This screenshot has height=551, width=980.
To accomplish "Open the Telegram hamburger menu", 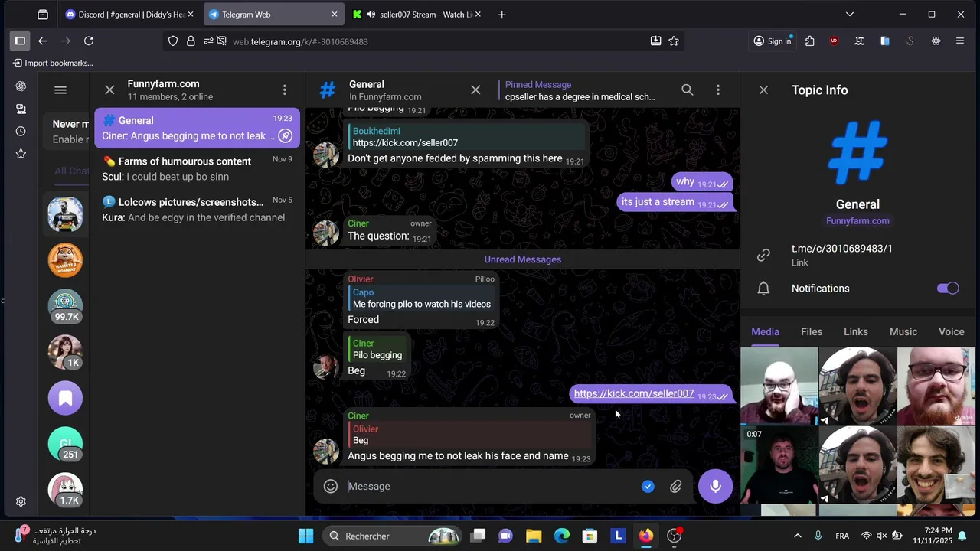I will click(60, 90).
